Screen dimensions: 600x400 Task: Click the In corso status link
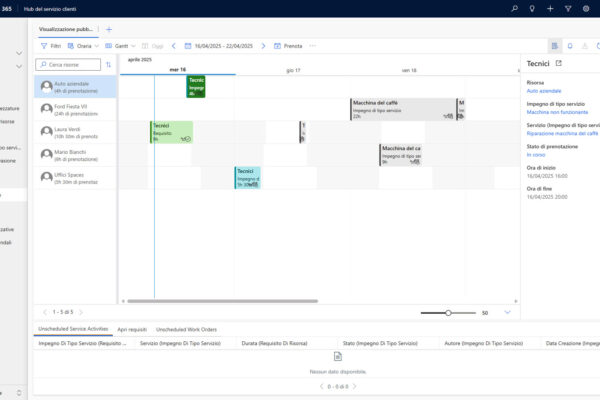536,155
